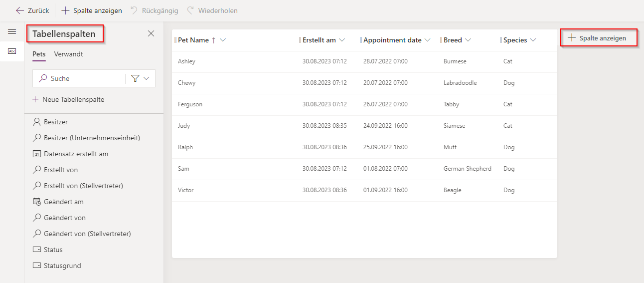
Task: Click appointment date 25.09.2022 16:00
Action: tap(385, 147)
